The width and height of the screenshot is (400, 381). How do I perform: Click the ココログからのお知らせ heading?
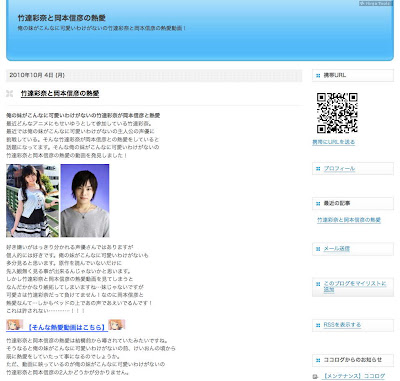tap(353, 360)
